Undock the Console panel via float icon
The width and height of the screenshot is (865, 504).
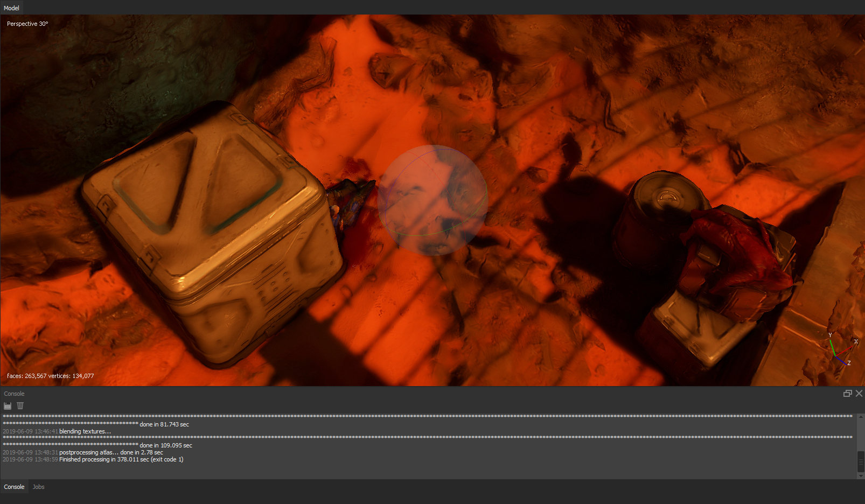[x=848, y=394]
